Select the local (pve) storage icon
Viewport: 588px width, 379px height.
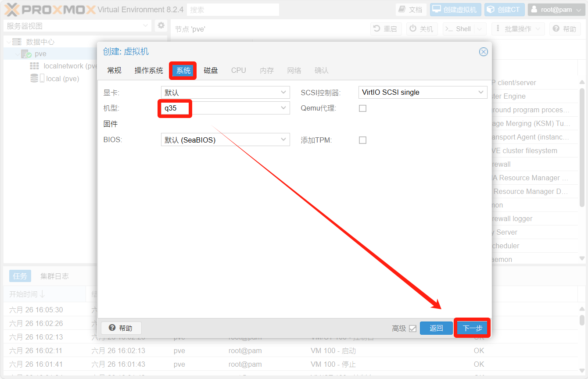point(34,79)
